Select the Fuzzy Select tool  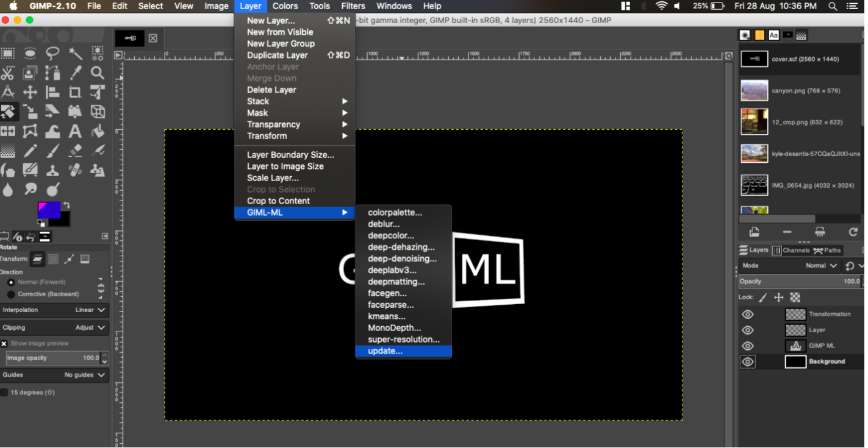[75, 54]
